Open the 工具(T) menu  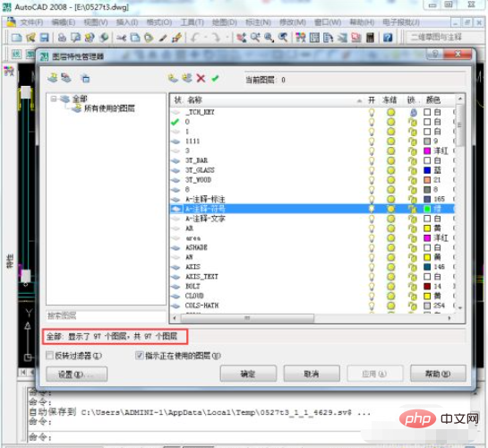click(192, 22)
